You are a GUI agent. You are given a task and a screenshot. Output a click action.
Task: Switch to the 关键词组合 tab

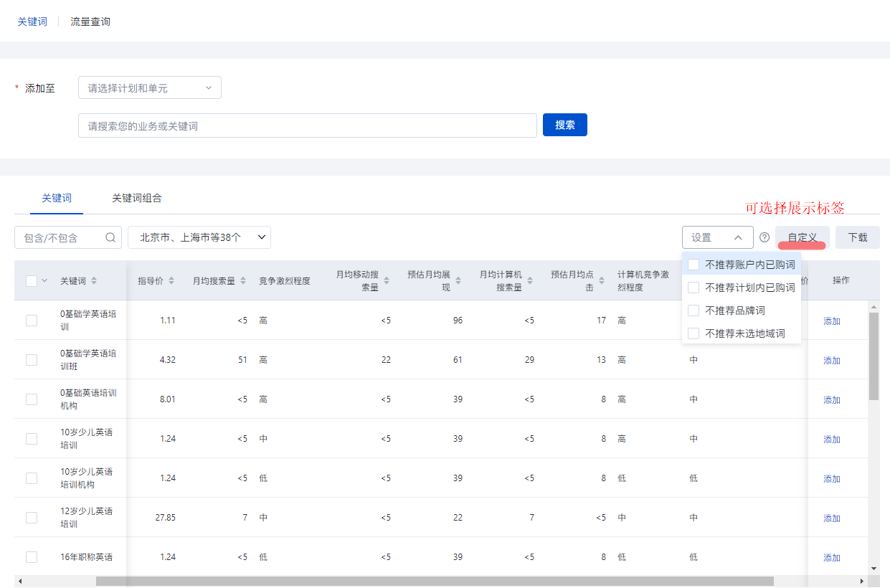pyautogui.click(x=136, y=199)
